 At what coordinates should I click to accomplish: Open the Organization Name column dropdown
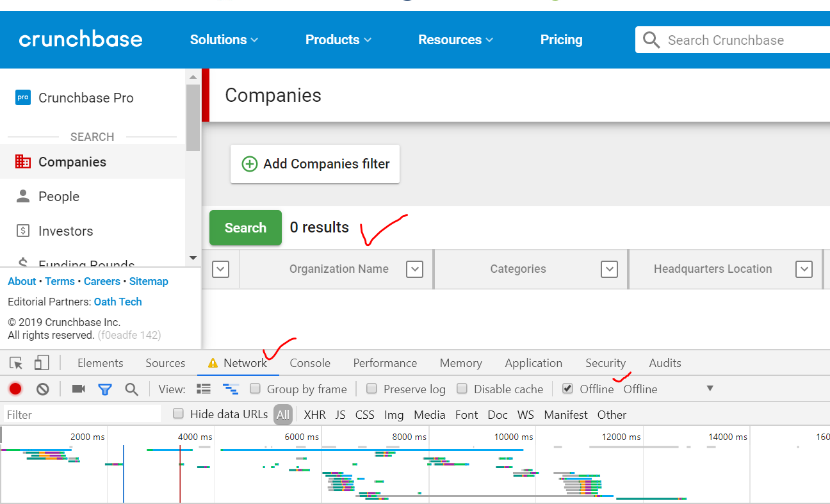coord(415,269)
